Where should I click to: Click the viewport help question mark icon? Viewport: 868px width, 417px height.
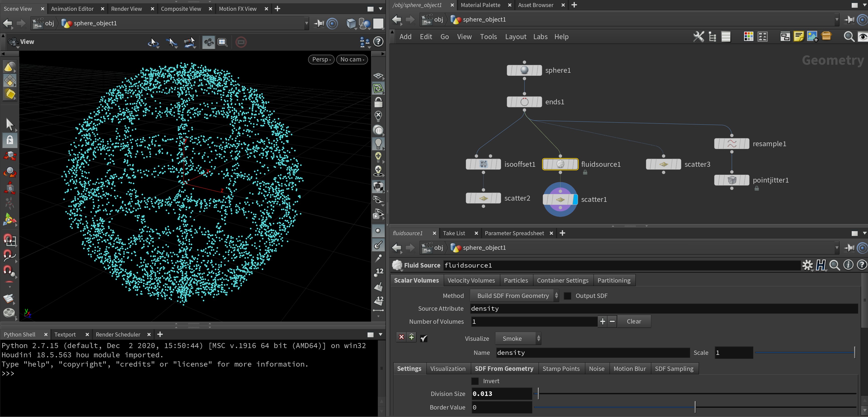[x=378, y=42]
